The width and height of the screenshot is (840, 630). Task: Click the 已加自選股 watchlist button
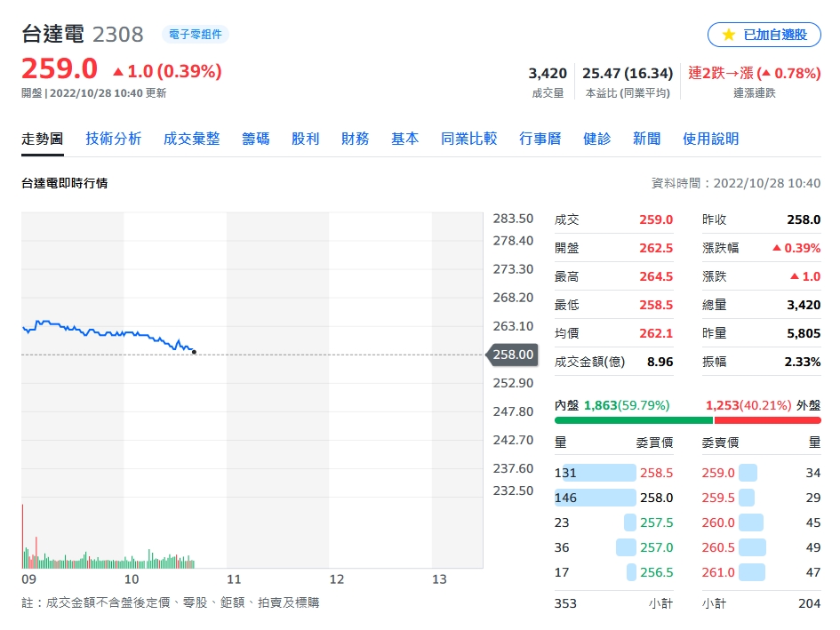[764, 35]
